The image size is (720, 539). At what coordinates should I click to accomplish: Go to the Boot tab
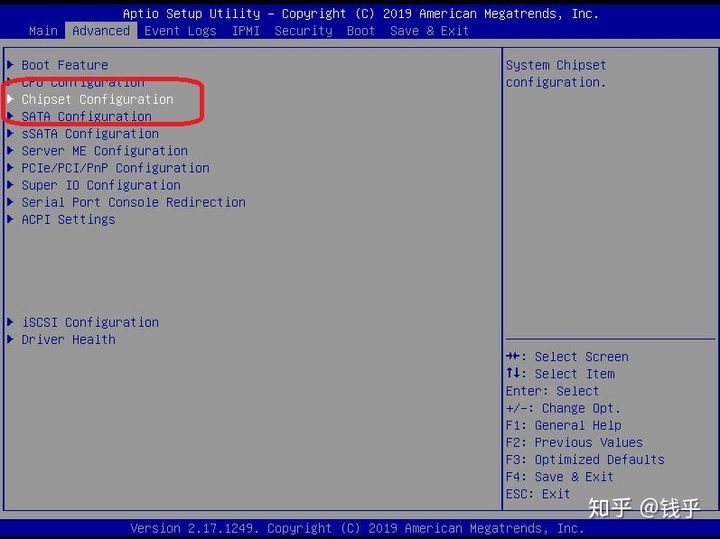[x=360, y=31]
